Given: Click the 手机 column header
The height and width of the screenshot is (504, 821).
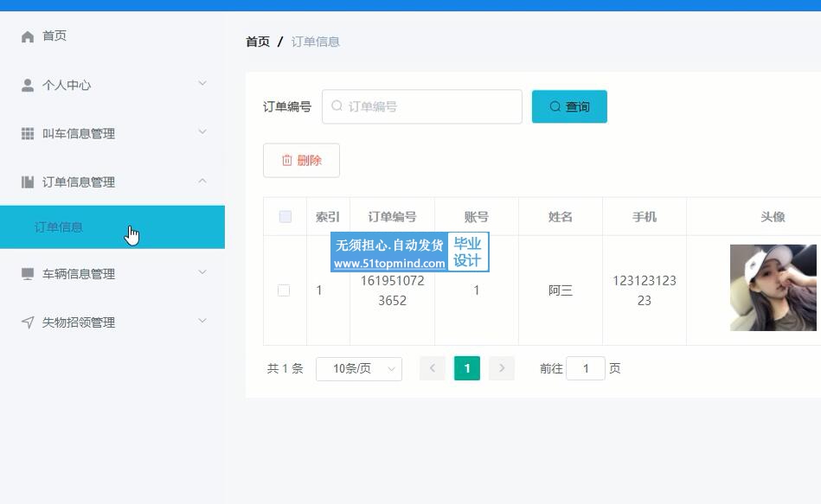Looking at the screenshot, I should [645, 217].
